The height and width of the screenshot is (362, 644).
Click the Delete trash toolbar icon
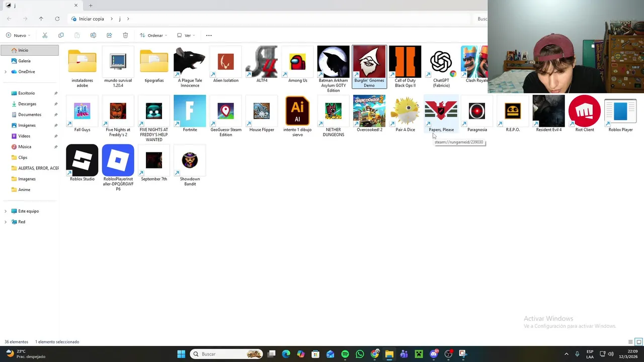125,35
